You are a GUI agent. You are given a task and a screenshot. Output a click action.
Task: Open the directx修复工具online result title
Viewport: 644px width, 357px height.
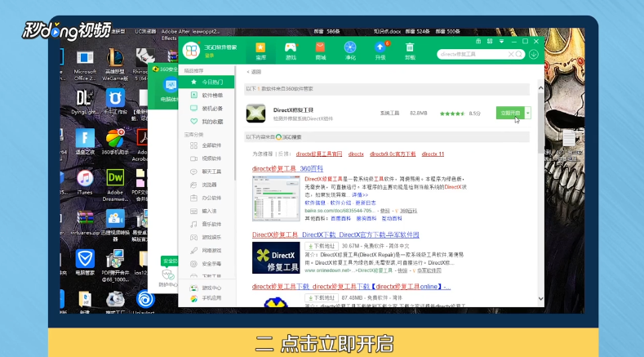coord(351,287)
